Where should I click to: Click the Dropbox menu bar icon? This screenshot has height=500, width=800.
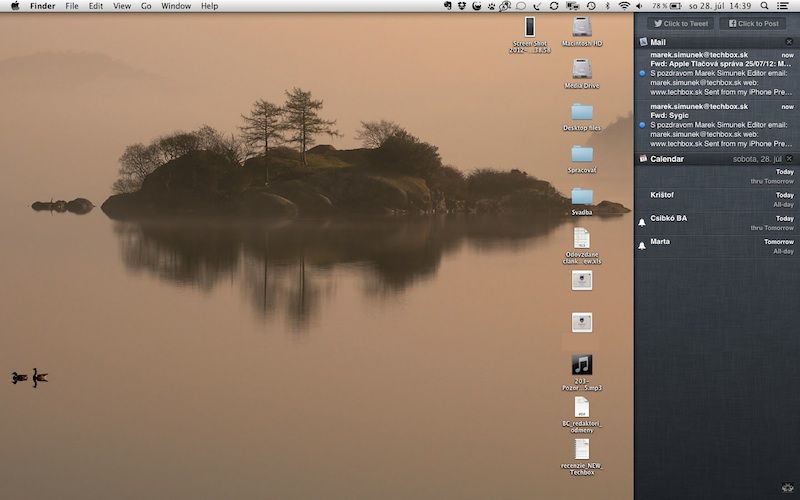pos(462,6)
